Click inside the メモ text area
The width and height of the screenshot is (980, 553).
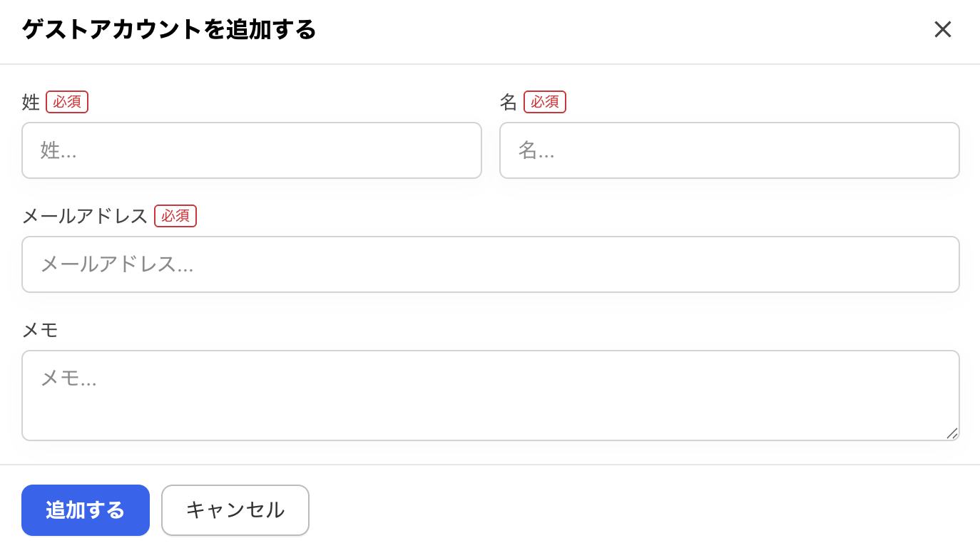[490, 395]
